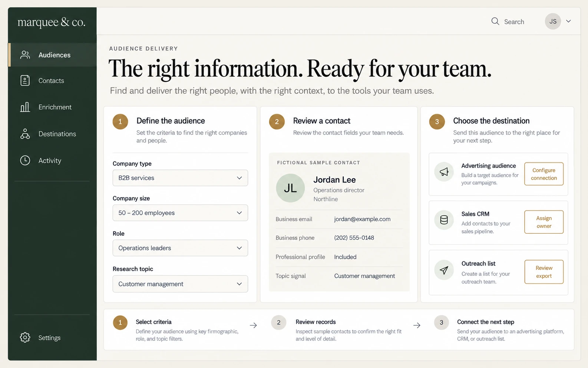Viewport: 588px width, 368px height.
Task: Click the megaphone icon for Advertising audience
Action: (x=444, y=172)
